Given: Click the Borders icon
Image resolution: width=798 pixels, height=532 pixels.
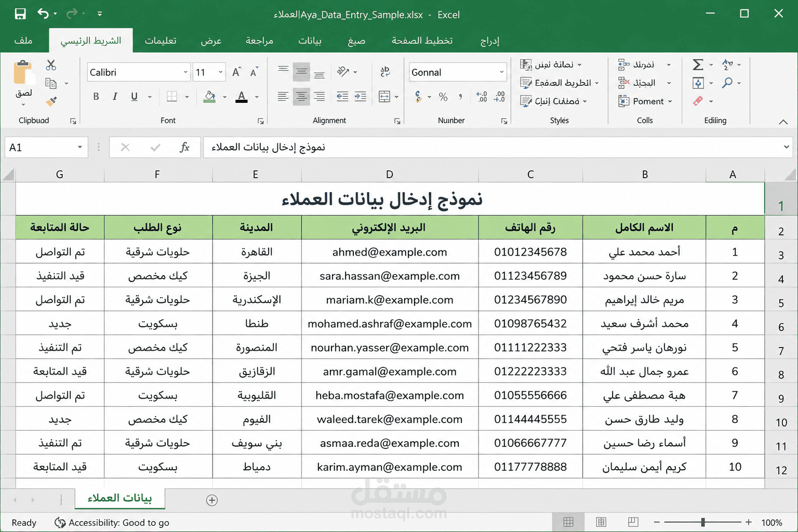Looking at the screenshot, I should coord(172,97).
